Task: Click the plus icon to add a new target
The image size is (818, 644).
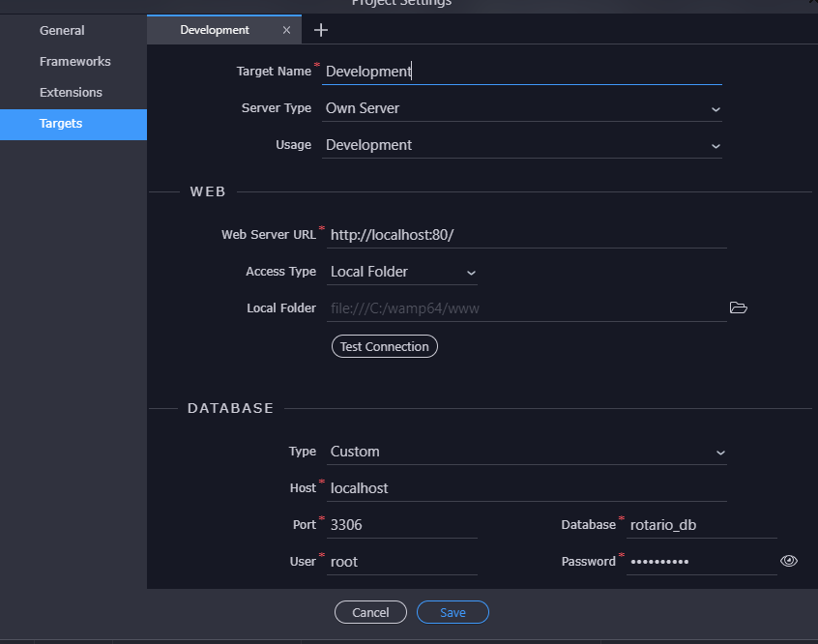Action: [x=321, y=30]
